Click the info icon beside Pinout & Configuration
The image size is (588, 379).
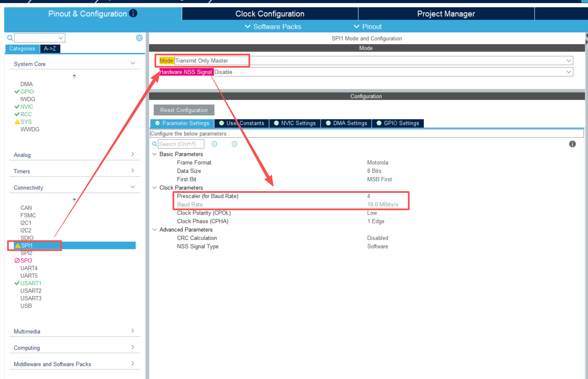pos(133,13)
